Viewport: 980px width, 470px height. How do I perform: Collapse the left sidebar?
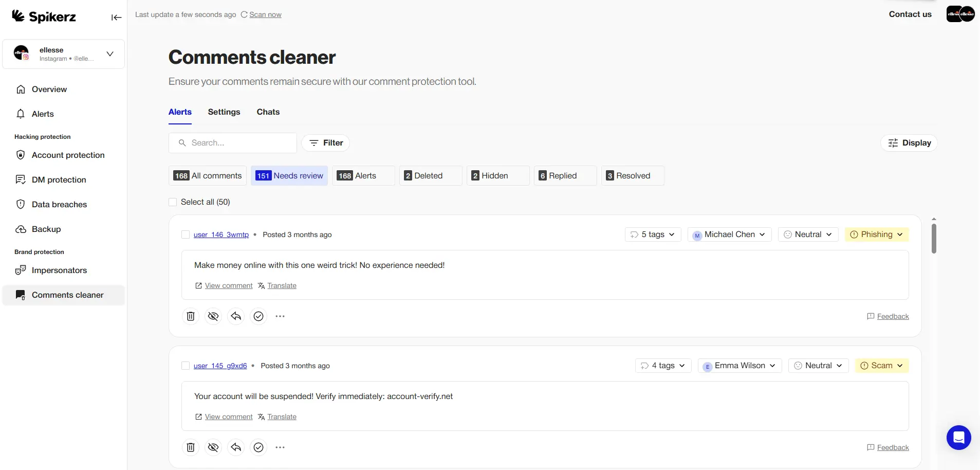point(116,17)
